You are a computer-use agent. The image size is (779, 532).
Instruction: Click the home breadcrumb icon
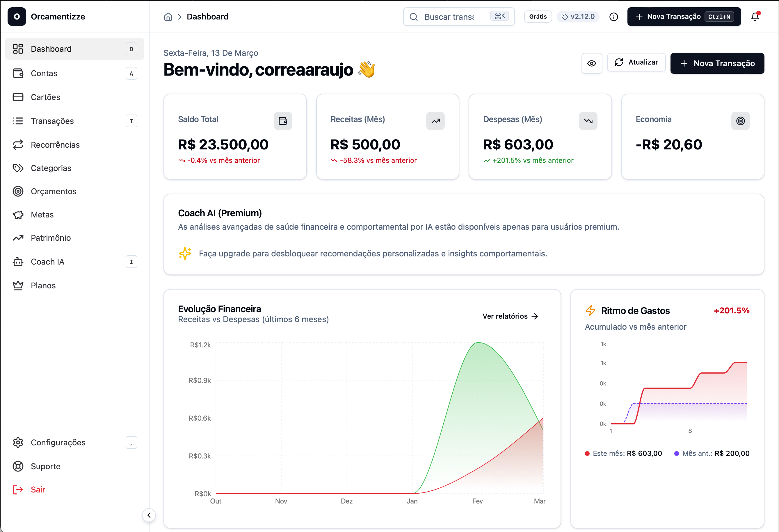tap(168, 17)
